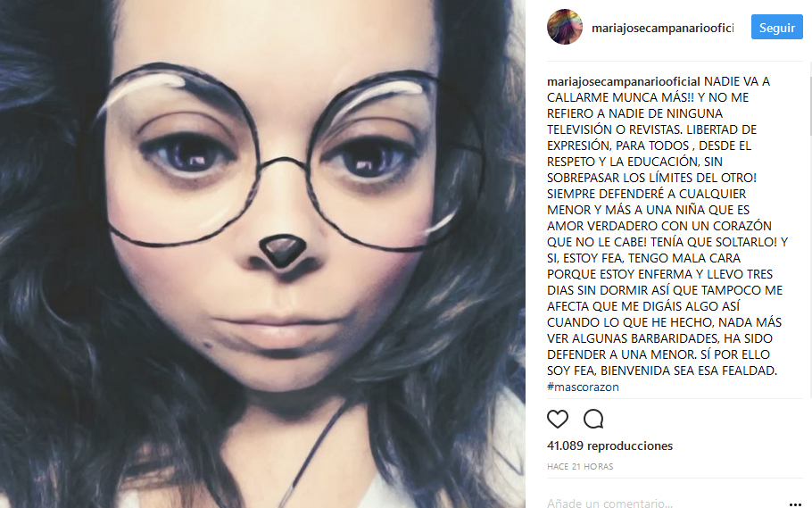
Task: Click the word EXPRESIÓN in the caption
Action: coord(579,146)
